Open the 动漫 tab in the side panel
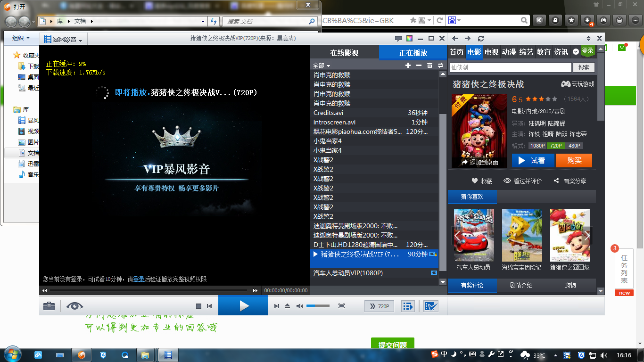644x362 pixels. tap(509, 52)
